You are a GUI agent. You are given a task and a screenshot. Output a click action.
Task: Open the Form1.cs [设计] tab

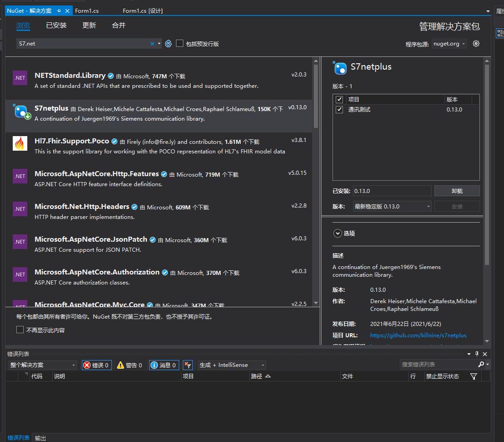point(143,10)
